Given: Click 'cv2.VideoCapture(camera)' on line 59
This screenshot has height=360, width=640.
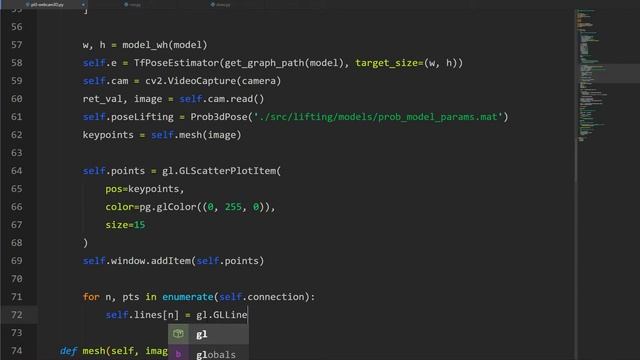Looking at the screenshot, I should (213, 81).
